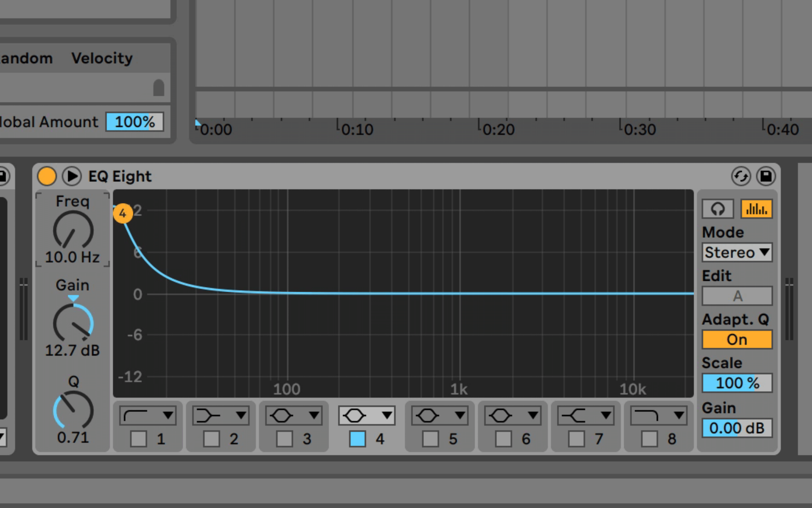The width and height of the screenshot is (812, 508).
Task: Select the 12.7 dB gain value
Action: [72, 351]
